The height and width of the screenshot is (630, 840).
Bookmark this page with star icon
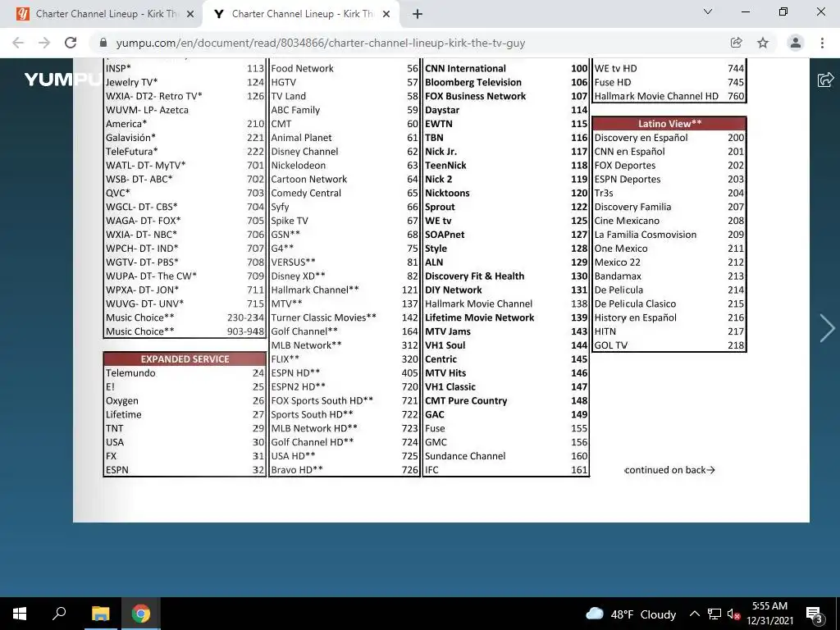[x=763, y=43]
